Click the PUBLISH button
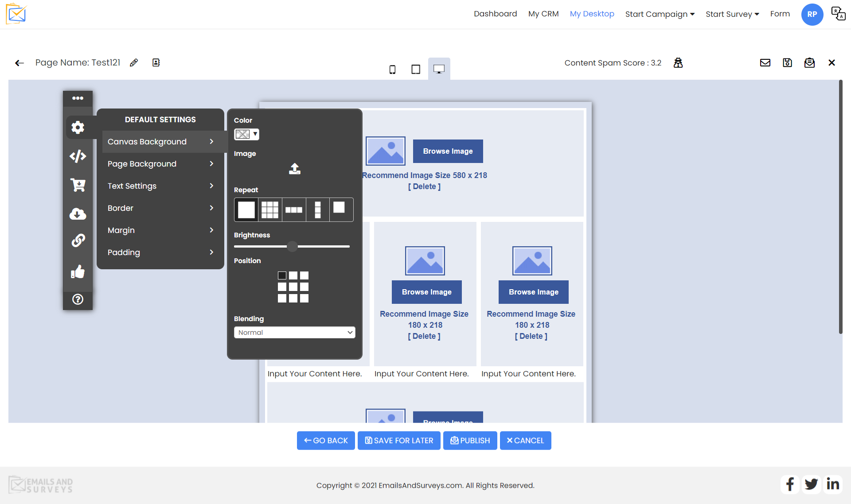The width and height of the screenshot is (851, 504). click(x=470, y=440)
